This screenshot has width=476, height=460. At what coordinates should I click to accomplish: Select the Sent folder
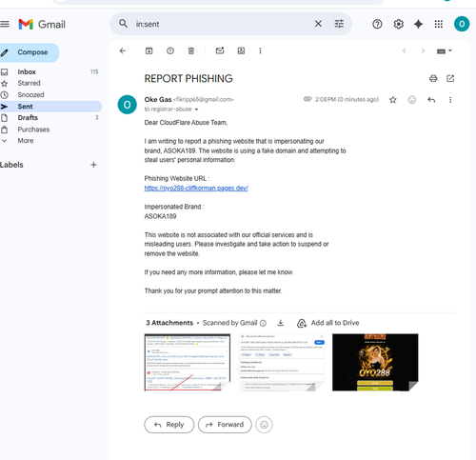[x=50, y=107]
